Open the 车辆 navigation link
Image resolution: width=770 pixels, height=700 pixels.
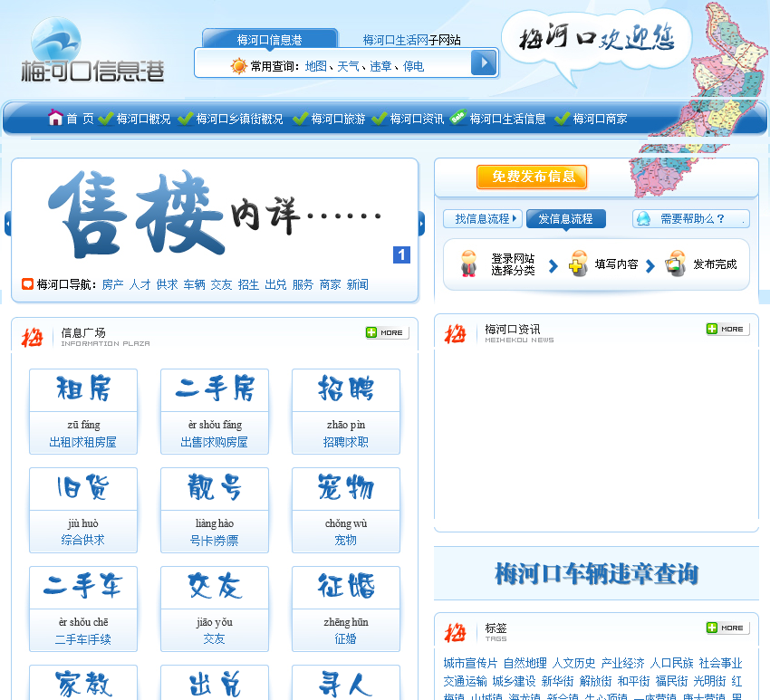(x=194, y=284)
